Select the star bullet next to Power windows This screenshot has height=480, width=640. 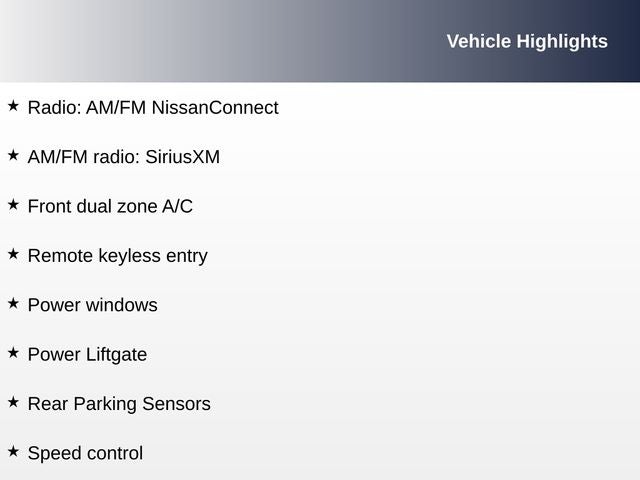click(13, 303)
